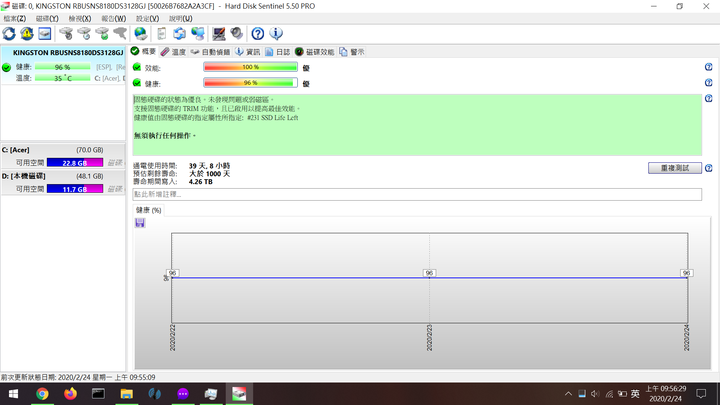The image size is (720, 405).
Task: Select the KINGSTON RBUSNS8180DS3128GJ disk entry
Action: click(63, 65)
